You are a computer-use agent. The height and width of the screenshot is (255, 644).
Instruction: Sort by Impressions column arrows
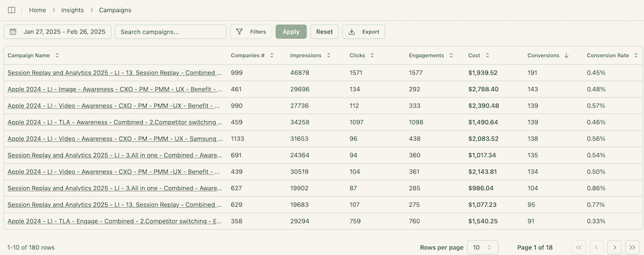click(328, 56)
